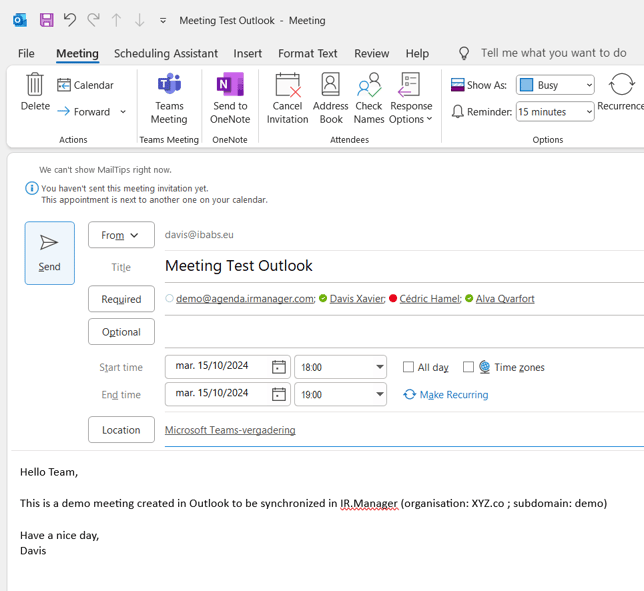This screenshot has width=644, height=591.
Task: Undo the last action
Action: coord(70,20)
